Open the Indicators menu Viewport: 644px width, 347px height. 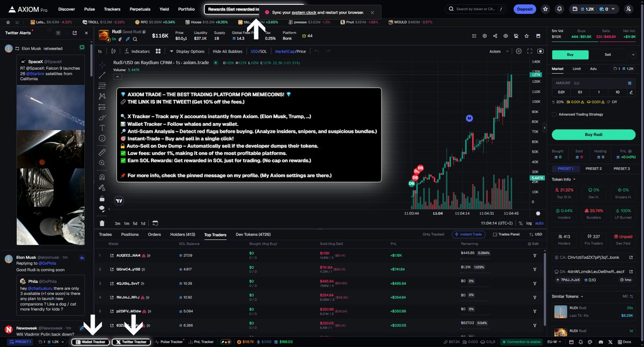coord(137,52)
